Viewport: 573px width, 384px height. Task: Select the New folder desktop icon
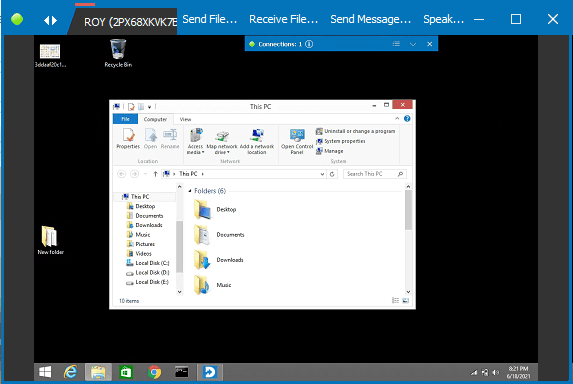(50, 240)
